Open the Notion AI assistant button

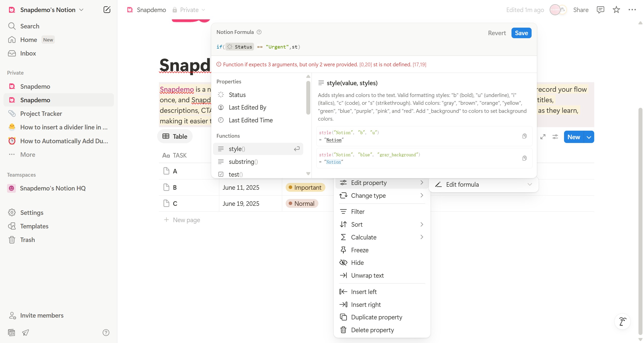(x=622, y=321)
